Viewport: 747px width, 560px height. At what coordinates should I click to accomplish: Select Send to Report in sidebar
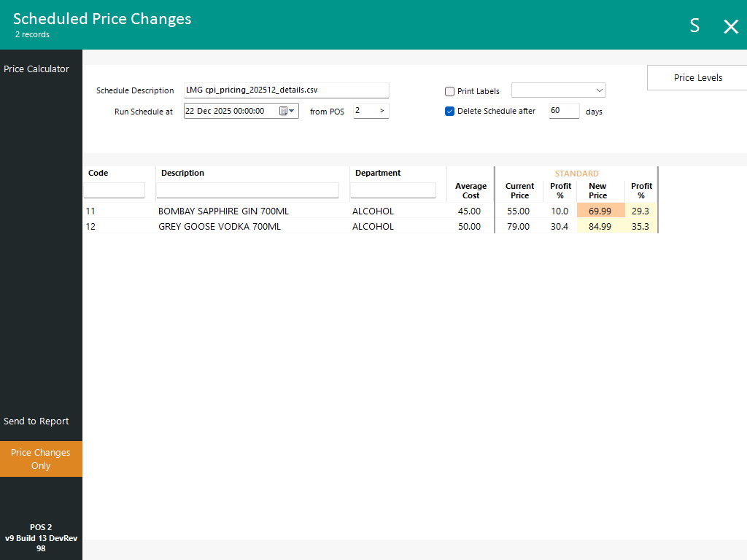(x=36, y=421)
